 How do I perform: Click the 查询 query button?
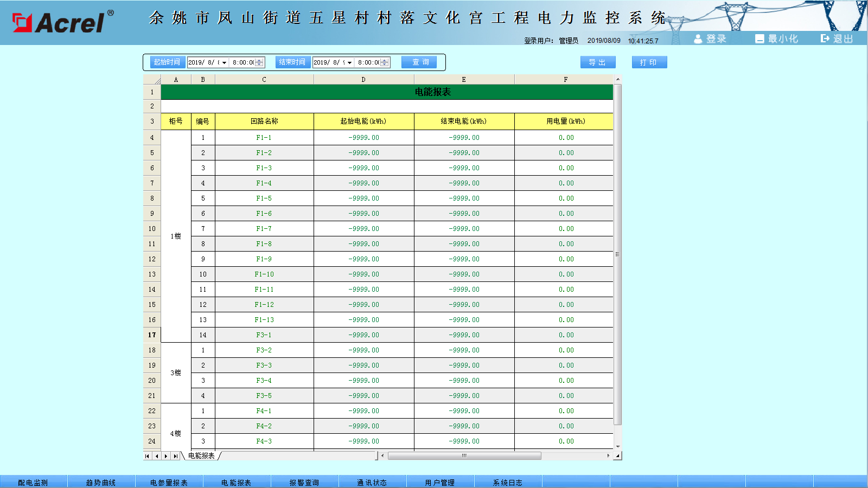click(x=419, y=62)
